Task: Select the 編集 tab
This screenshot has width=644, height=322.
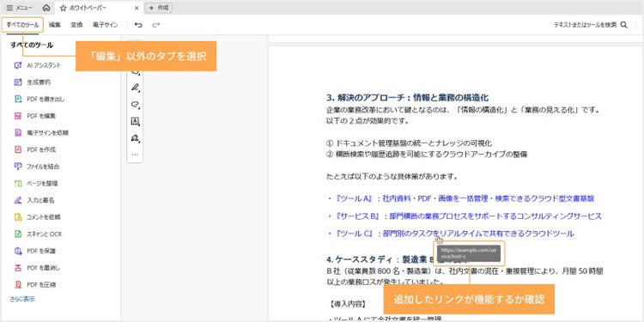Action: pos(55,25)
